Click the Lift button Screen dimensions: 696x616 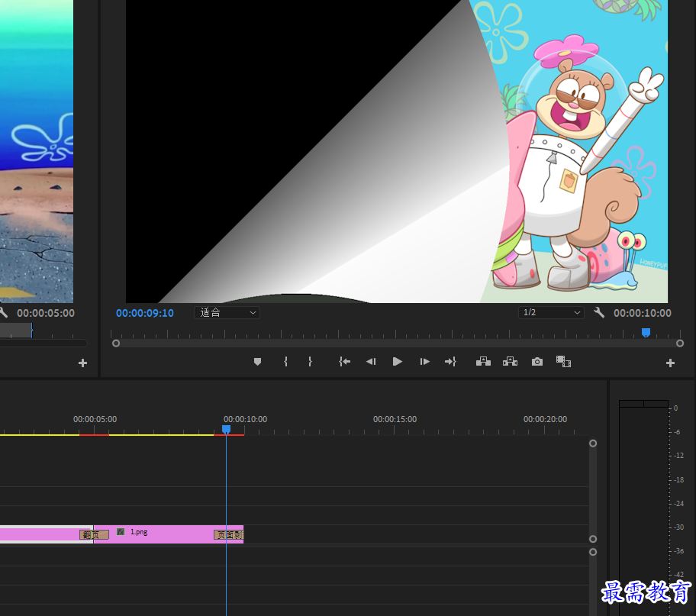[x=483, y=362]
